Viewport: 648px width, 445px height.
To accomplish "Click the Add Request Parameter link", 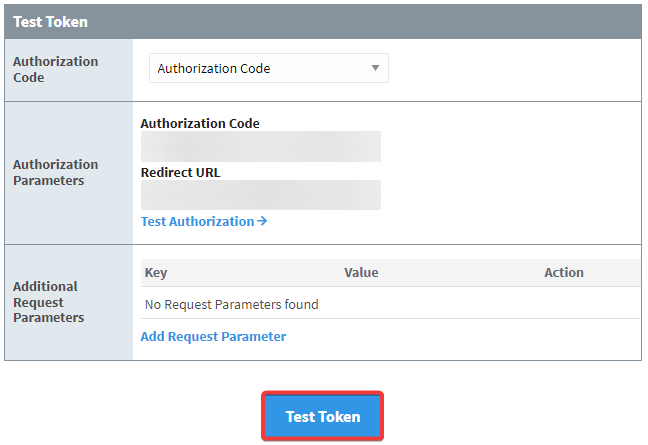I will tap(213, 336).
